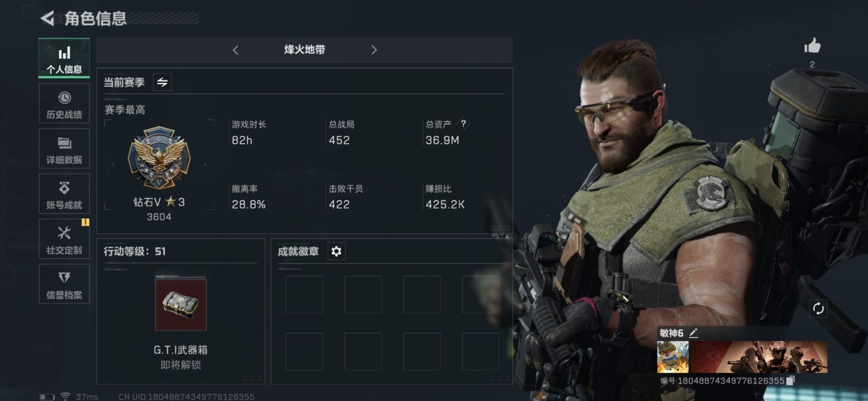Switch to the previous game mode with the left chevron
The width and height of the screenshot is (868, 401).
point(236,50)
